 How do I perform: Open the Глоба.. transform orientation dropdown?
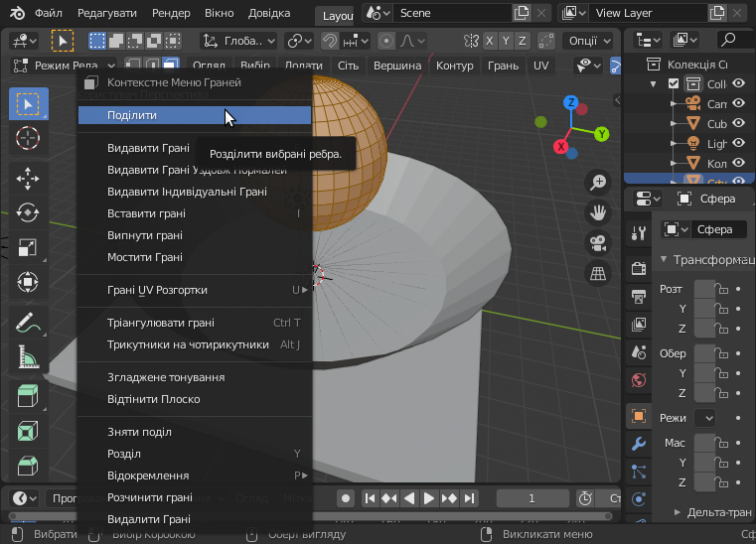pyautogui.click(x=238, y=41)
